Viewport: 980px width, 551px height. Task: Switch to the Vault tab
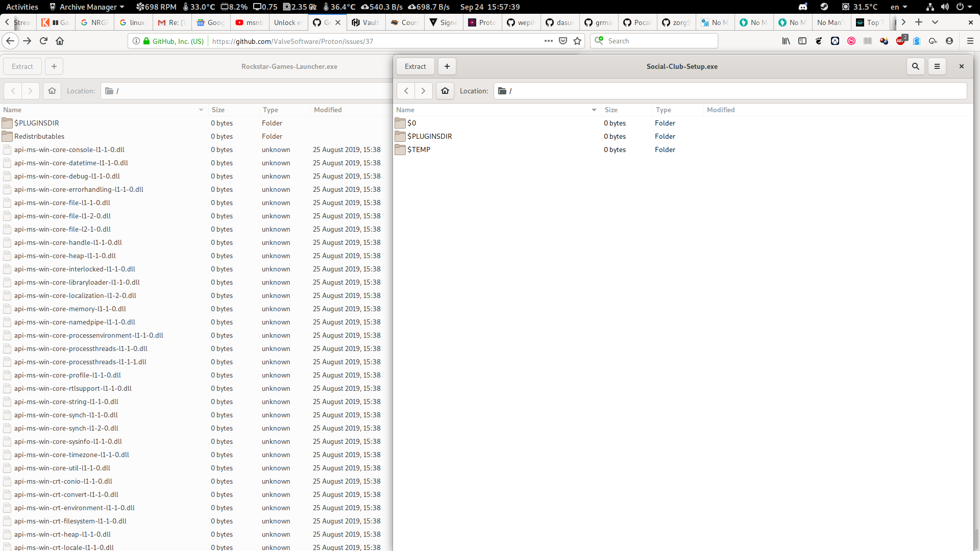(x=366, y=22)
